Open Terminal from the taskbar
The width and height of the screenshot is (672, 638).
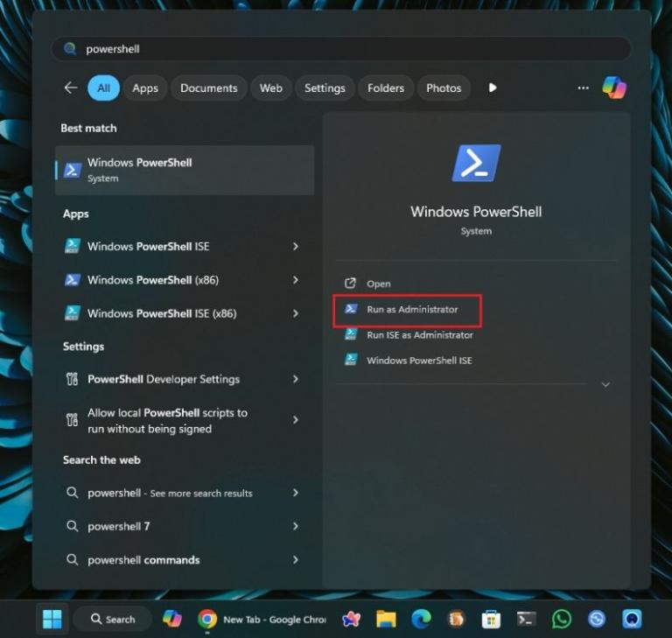click(526, 619)
